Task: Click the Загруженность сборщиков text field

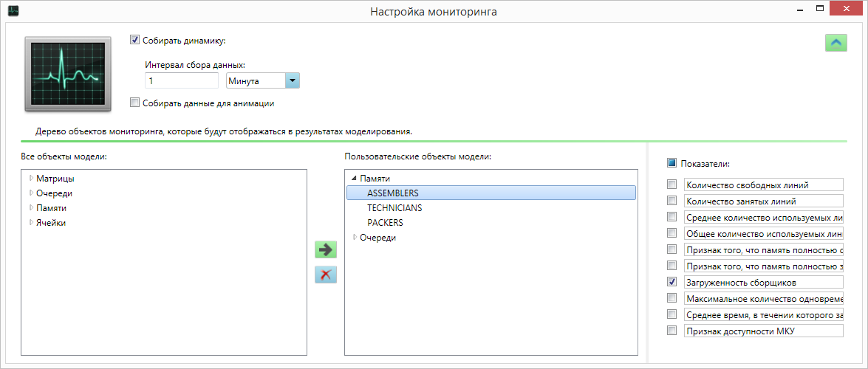Action: pyautogui.click(x=763, y=282)
